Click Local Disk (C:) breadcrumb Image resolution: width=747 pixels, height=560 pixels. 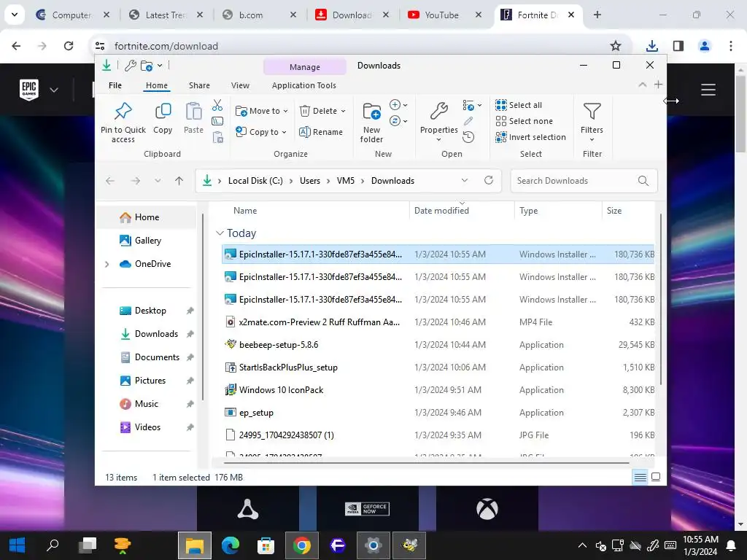point(255,181)
